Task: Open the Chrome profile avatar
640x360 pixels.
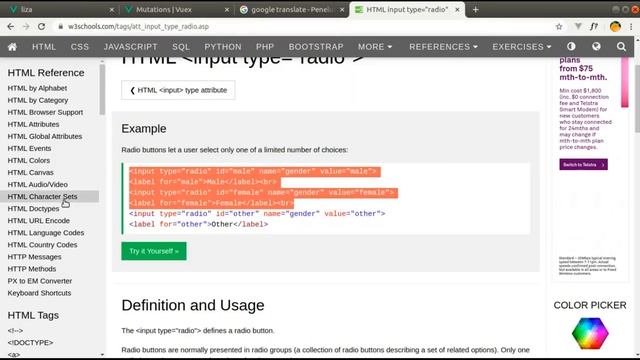Action: tap(615, 27)
